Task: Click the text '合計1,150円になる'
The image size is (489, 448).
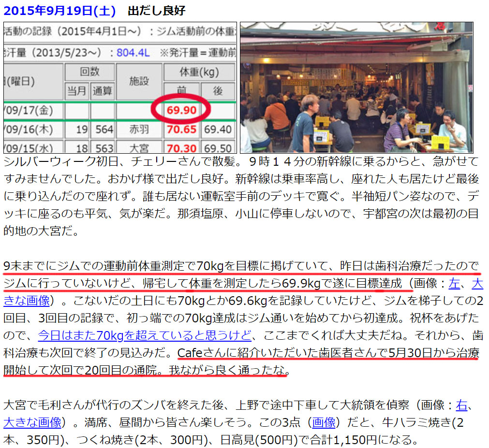Action: click(x=360, y=440)
